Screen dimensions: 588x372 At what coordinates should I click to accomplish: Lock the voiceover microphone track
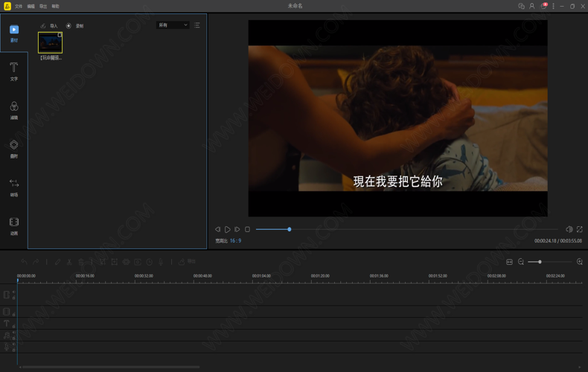[14, 350]
